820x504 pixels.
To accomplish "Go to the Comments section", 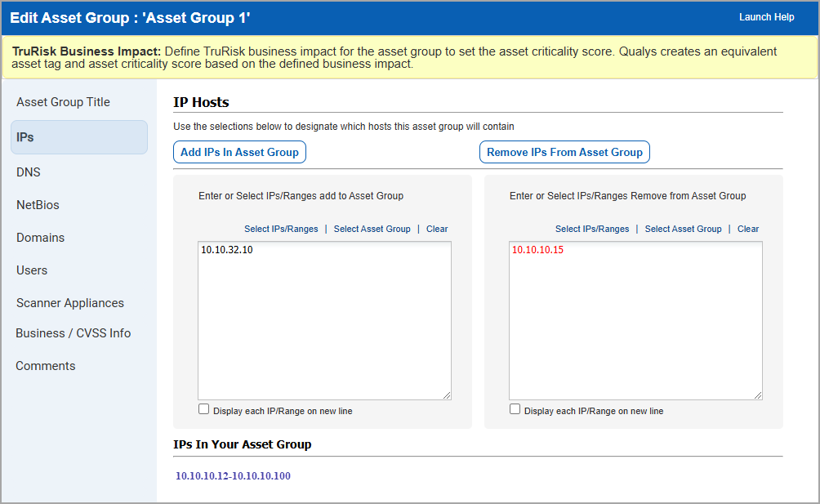I will [x=45, y=365].
